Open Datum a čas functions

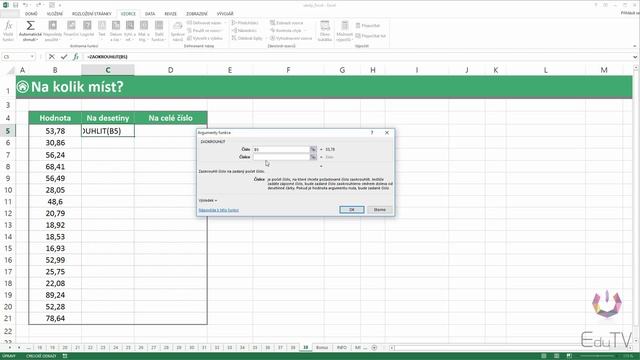116,31
